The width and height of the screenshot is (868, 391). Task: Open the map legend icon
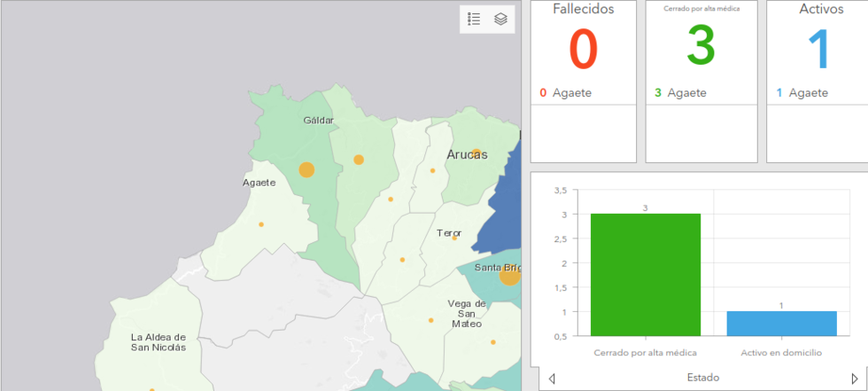(x=474, y=20)
